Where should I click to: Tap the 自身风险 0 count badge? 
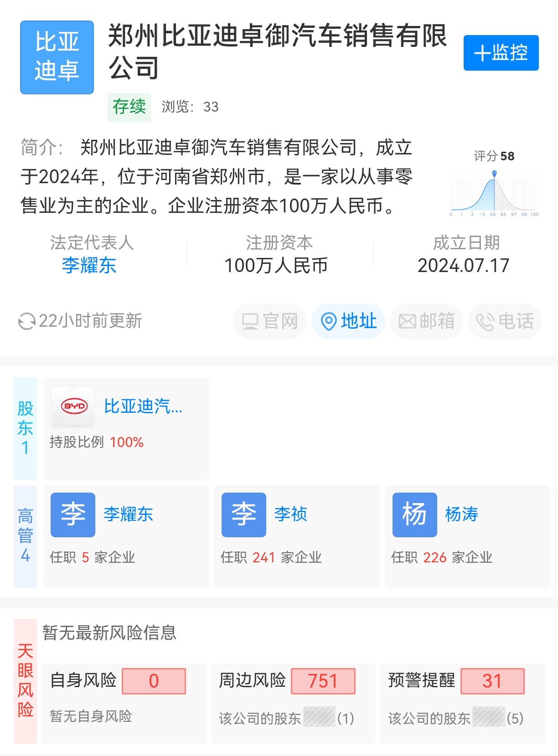154,681
